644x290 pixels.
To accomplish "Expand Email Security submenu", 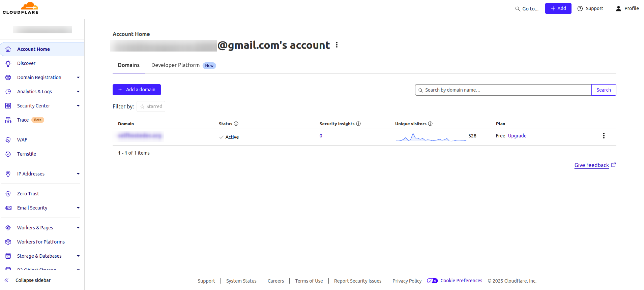I will (x=78, y=208).
